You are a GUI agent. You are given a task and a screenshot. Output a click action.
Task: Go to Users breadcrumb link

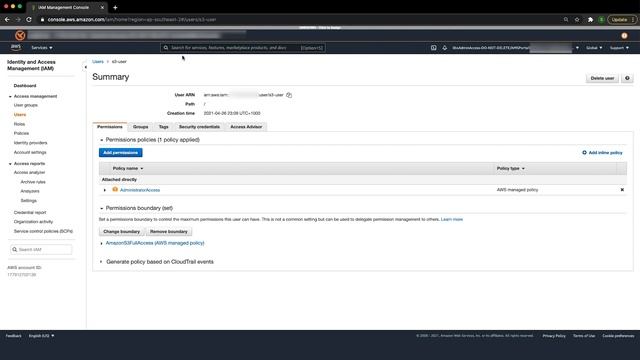pos(98,62)
